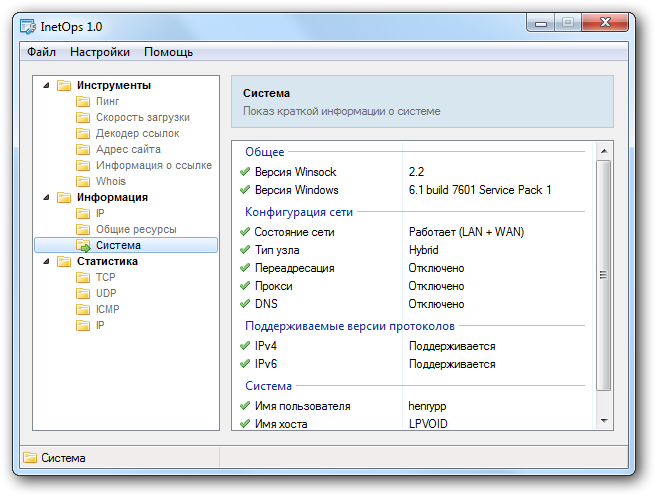The width and height of the screenshot is (656, 496).
Task: Click the green arrow folder icon for Система
Action: pos(84,246)
